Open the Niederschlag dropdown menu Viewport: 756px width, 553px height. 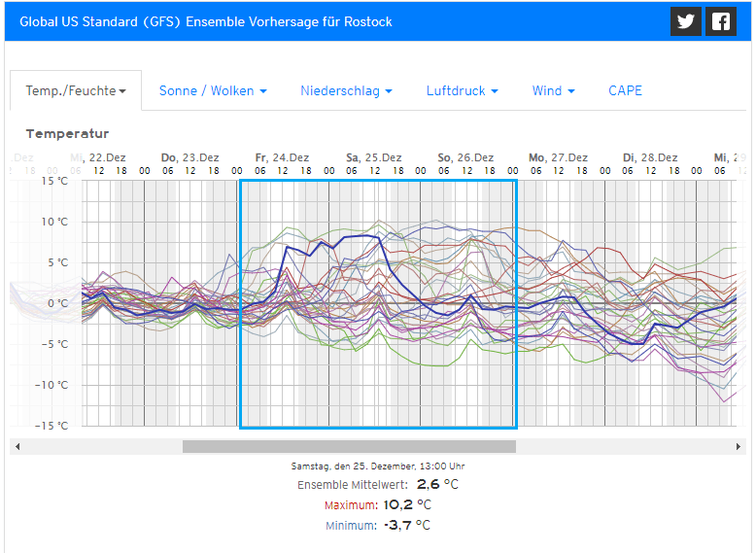[346, 90]
